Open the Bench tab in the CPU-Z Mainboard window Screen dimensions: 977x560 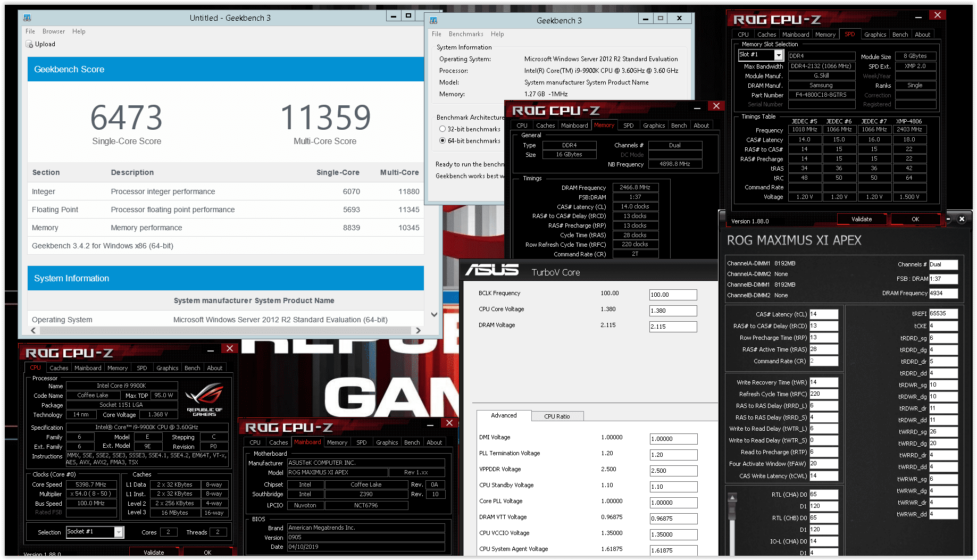click(x=412, y=442)
